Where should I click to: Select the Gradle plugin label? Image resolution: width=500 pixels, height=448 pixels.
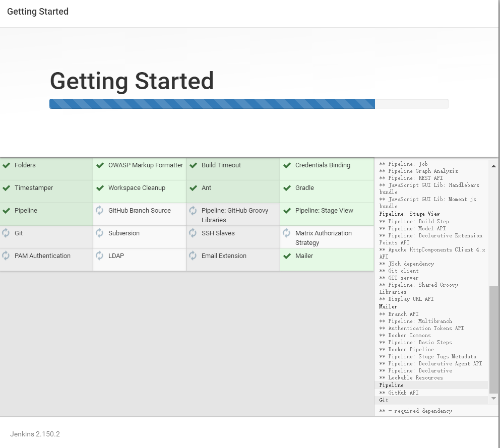[x=304, y=188]
